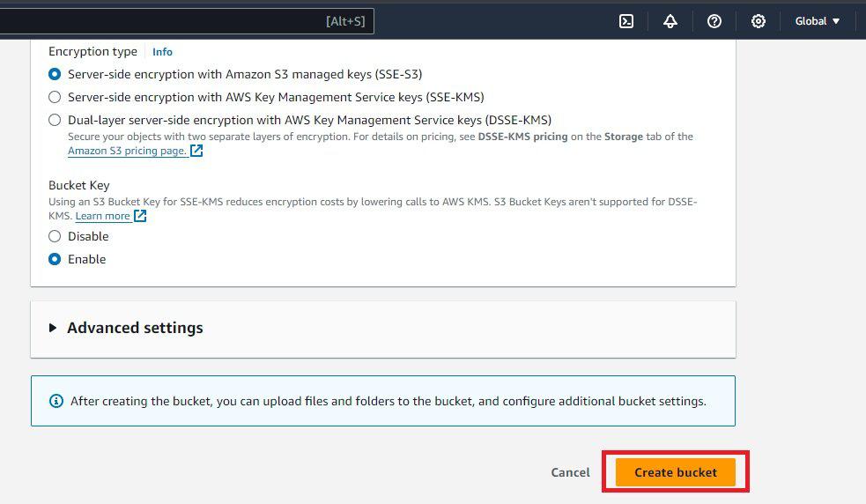Click the Create bucket button
This screenshot has width=866, height=504.
(x=676, y=472)
